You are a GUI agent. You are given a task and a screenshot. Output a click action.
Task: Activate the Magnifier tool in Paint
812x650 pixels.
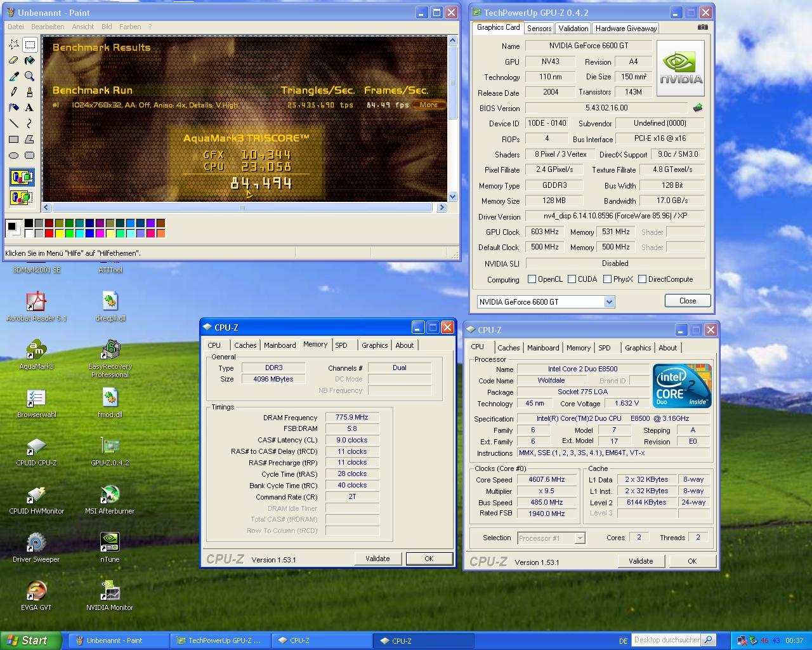[29, 76]
